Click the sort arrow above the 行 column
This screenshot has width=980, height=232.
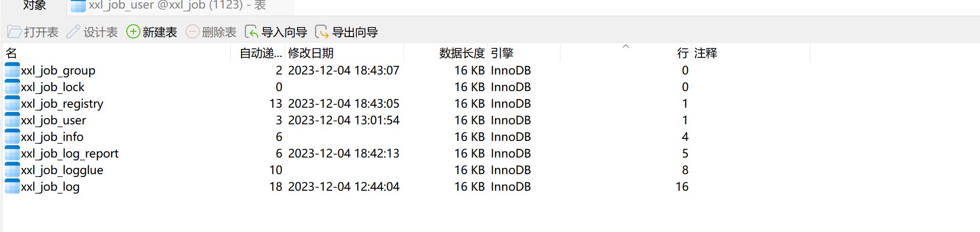(x=625, y=46)
